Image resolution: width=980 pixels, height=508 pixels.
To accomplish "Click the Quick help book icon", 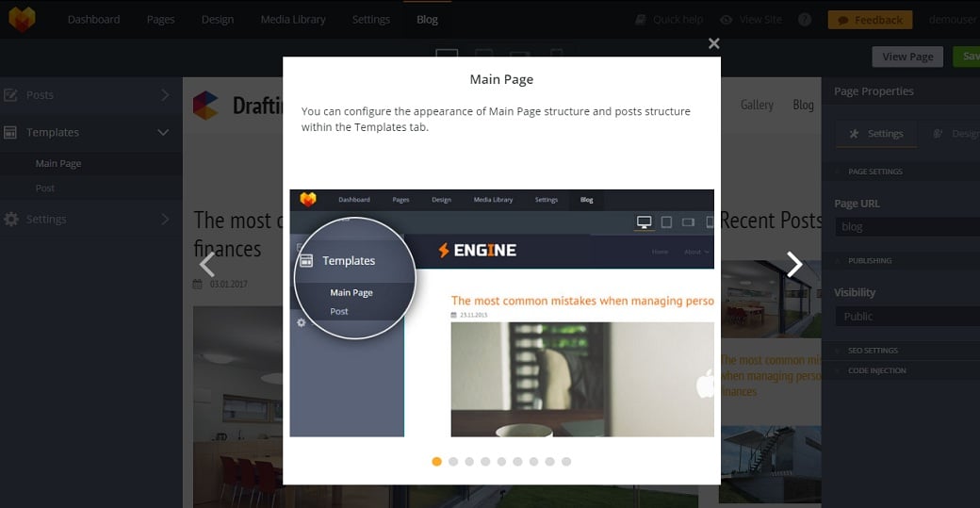I will tap(641, 20).
